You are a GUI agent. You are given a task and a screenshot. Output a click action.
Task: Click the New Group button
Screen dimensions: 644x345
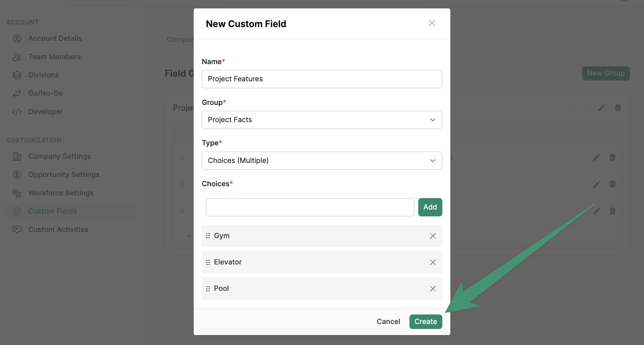606,73
